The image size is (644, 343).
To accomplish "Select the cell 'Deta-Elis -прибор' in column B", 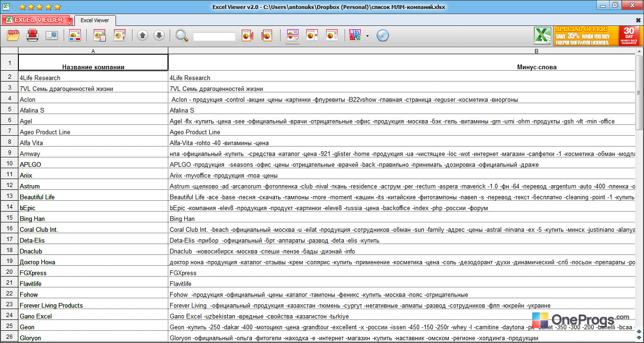I will (401, 239).
